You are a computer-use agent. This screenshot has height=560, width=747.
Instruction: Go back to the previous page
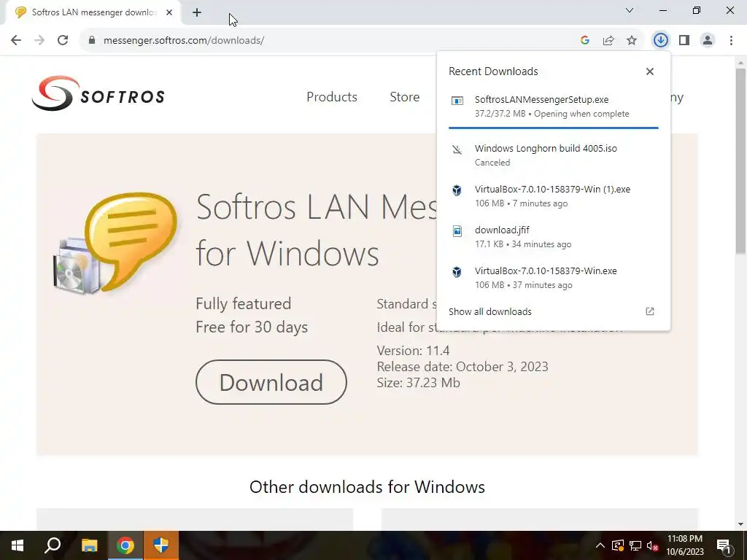pyautogui.click(x=16, y=41)
